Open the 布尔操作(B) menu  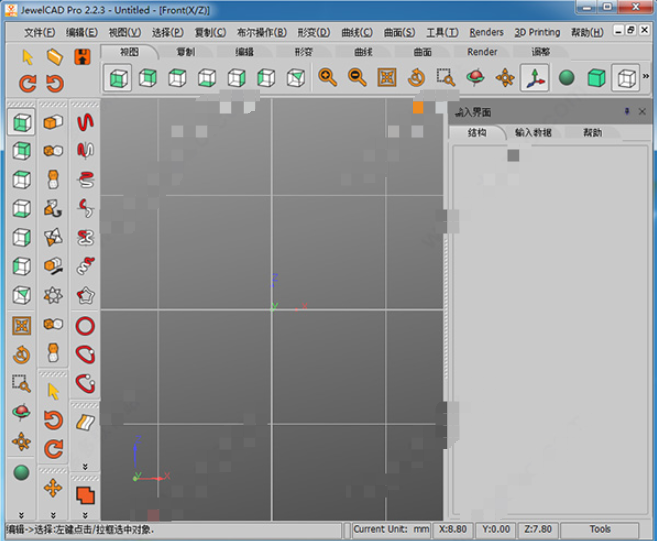point(261,32)
